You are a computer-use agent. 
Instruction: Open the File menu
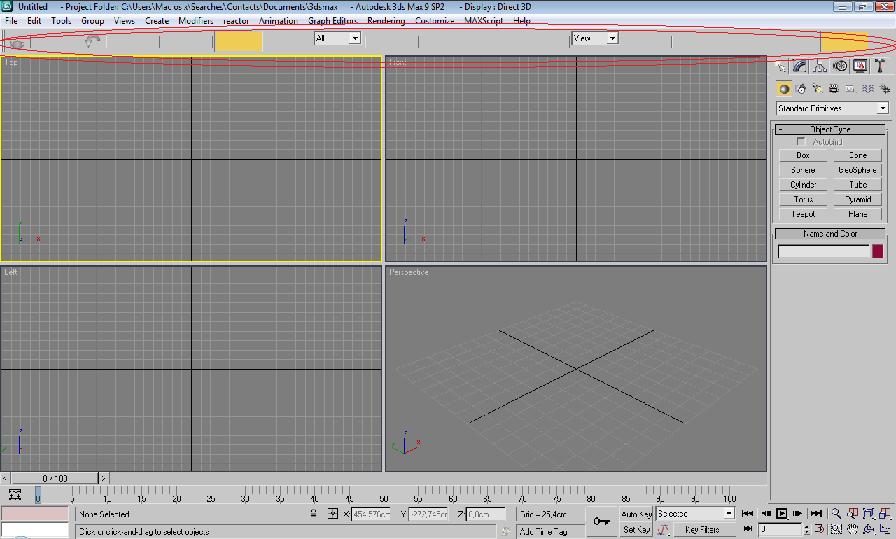pos(11,21)
